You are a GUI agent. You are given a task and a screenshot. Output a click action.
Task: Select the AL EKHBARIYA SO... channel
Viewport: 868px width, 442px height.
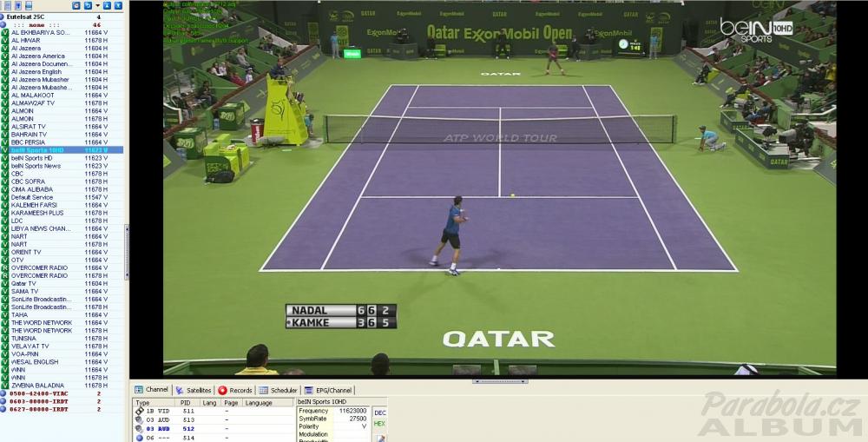[x=62, y=33]
